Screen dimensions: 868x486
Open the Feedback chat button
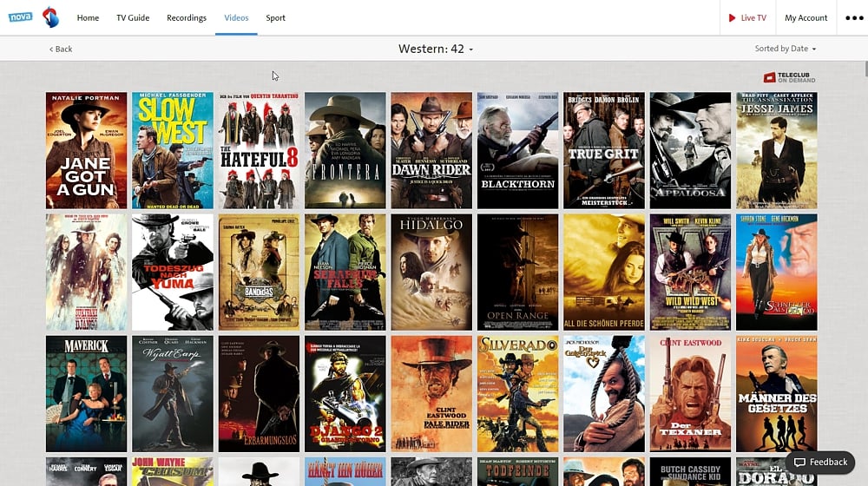[820, 463]
